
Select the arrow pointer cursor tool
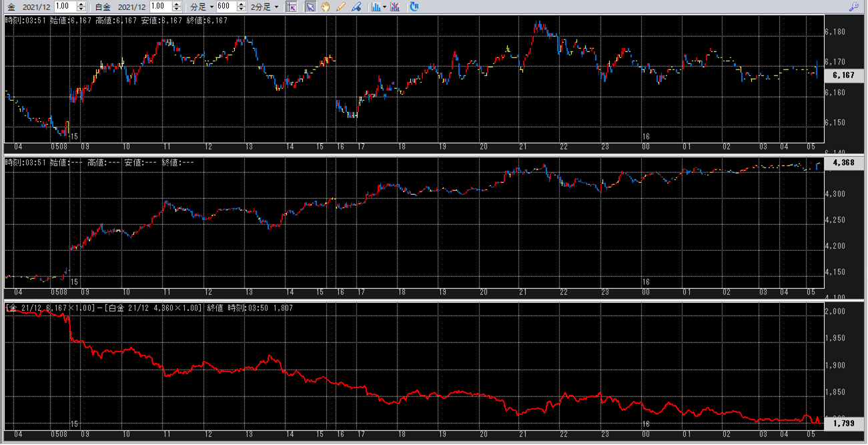pos(310,7)
